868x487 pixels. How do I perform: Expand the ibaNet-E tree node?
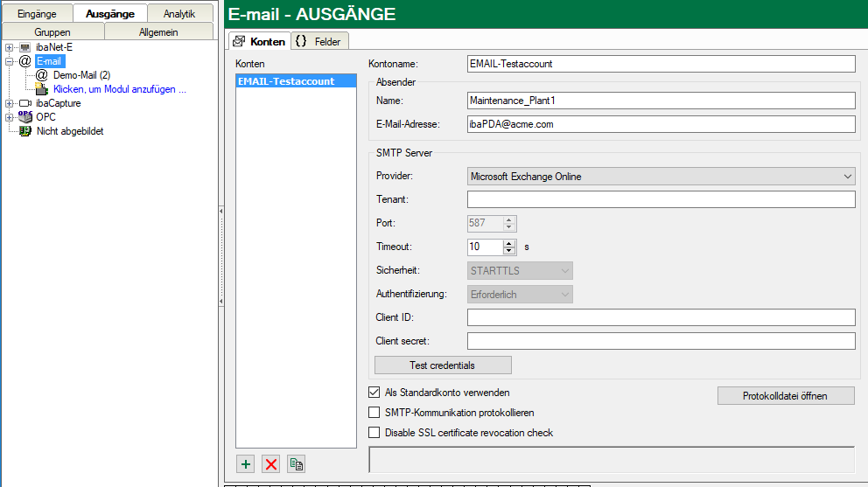(9, 47)
